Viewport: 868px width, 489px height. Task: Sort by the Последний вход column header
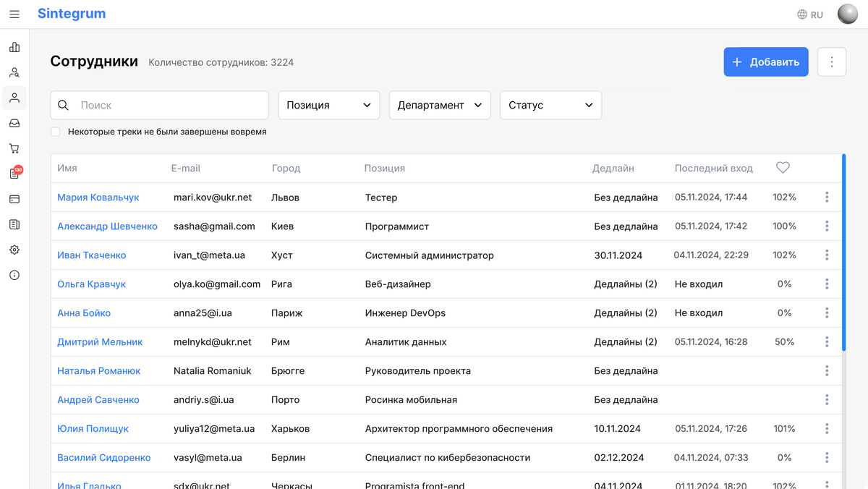pos(714,168)
